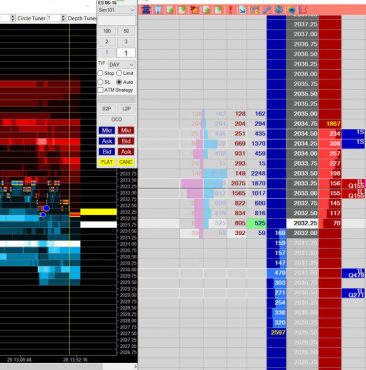
Task: Click the yellow 2597 bid size cell
Action: pos(277,332)
